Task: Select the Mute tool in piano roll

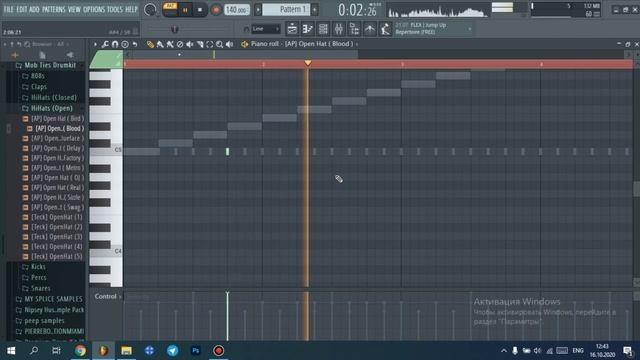Action: pyautogui.click(x=190, y=44)
